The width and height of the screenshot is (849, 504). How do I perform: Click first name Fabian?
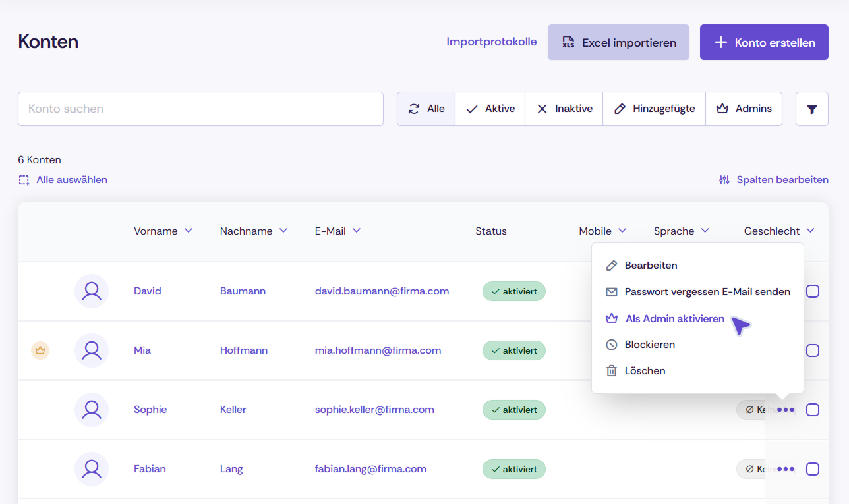click(150, 469)
